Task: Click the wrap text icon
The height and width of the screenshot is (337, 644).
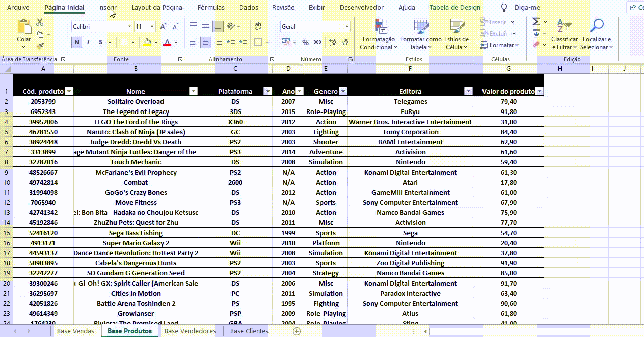Action: [258, 26]
